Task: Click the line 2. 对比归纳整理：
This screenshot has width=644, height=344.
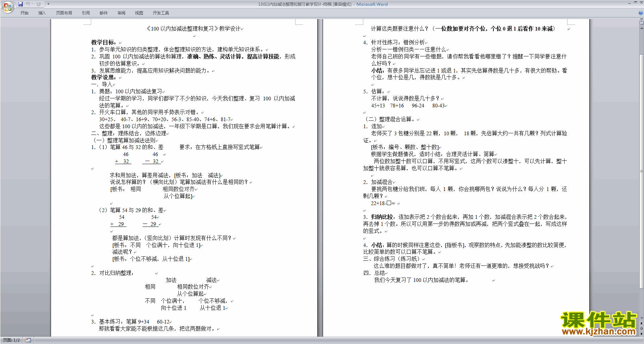Action: 112,273
